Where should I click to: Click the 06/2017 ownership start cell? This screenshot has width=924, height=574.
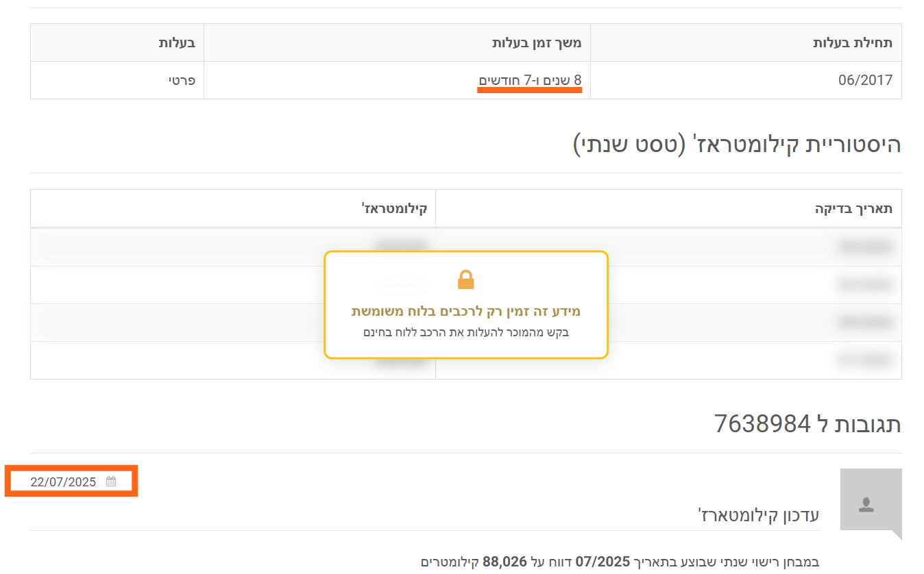865,80
